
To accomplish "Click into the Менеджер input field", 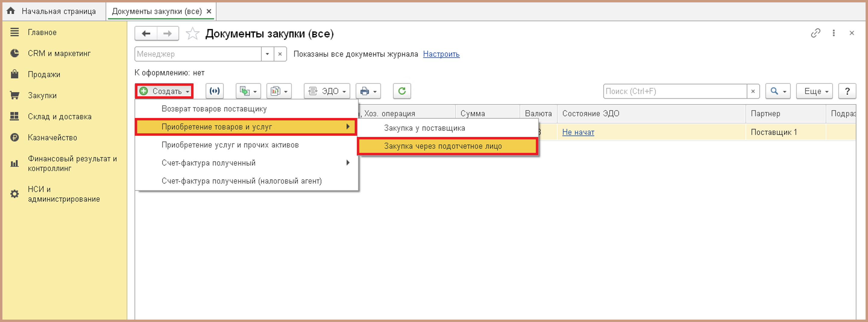I will pos(198,54).
